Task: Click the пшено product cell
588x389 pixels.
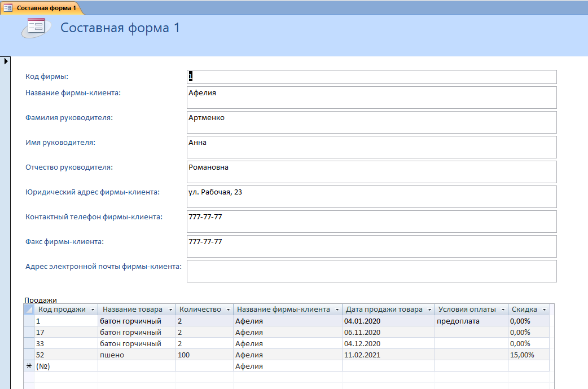Action: [x=137, y=355]
